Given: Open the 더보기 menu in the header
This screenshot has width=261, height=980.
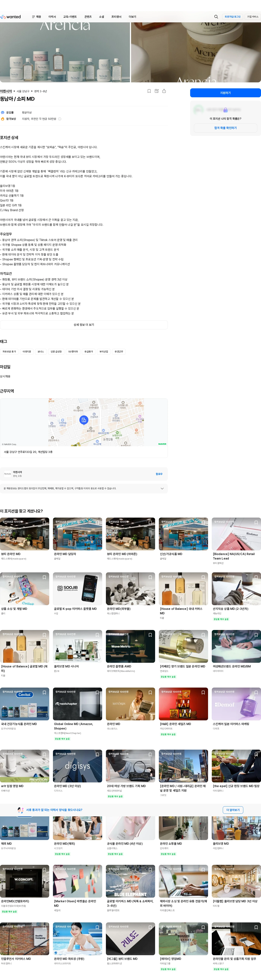Looking at the screenshot, I should point(132,17).
